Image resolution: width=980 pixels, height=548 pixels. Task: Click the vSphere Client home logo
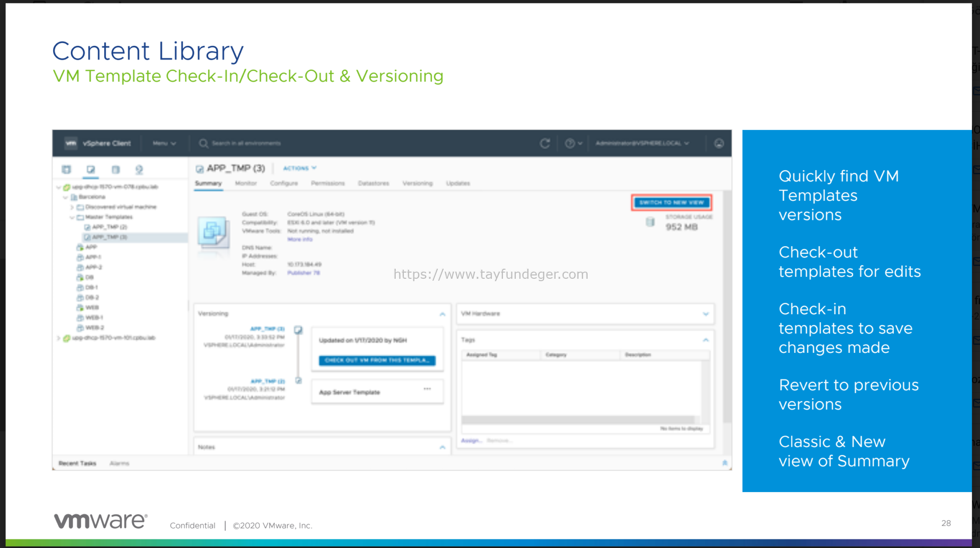point(71,143)
